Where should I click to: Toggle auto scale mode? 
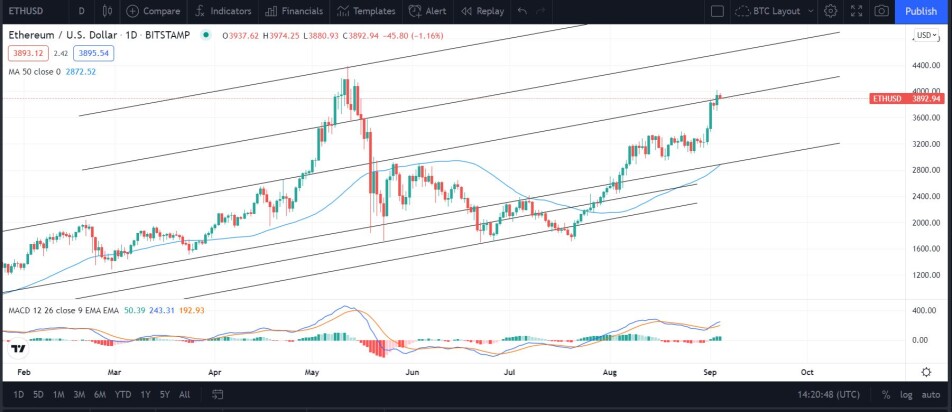tap(931, 394)
